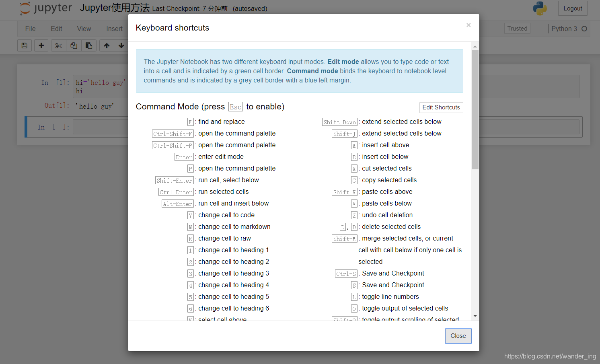Click 'copy selected cells' shortcut text

[389, 180]
